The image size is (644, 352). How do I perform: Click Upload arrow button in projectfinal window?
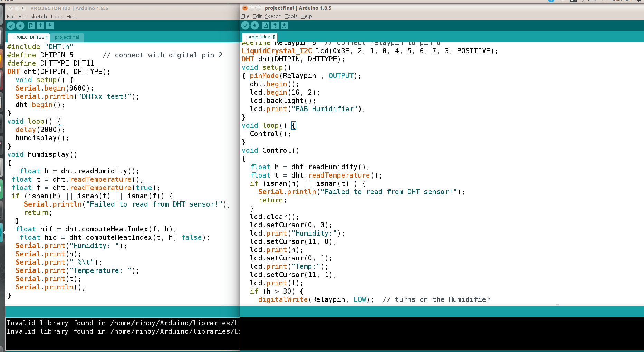(x=254, y=25)
